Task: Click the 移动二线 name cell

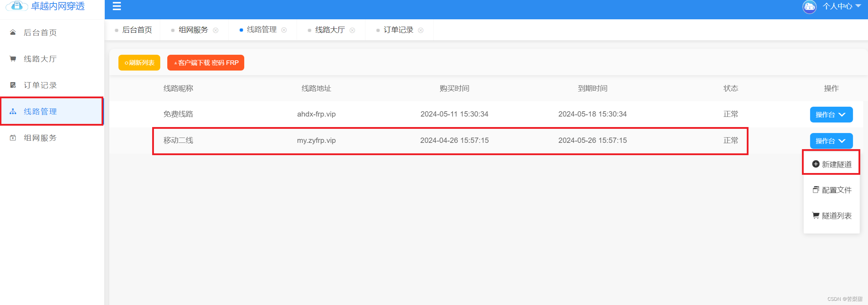Action: tap(178, 140)
